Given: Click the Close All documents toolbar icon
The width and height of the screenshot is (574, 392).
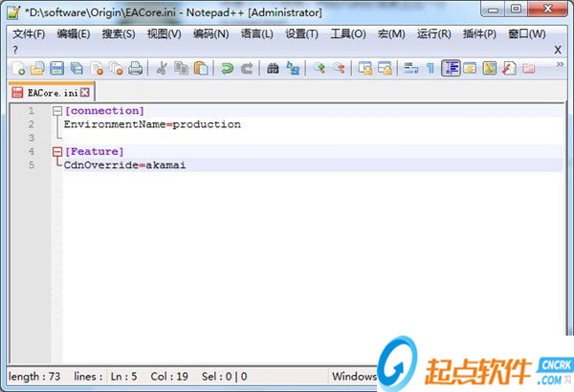Looking at the screenshot, I should (116, 68).
